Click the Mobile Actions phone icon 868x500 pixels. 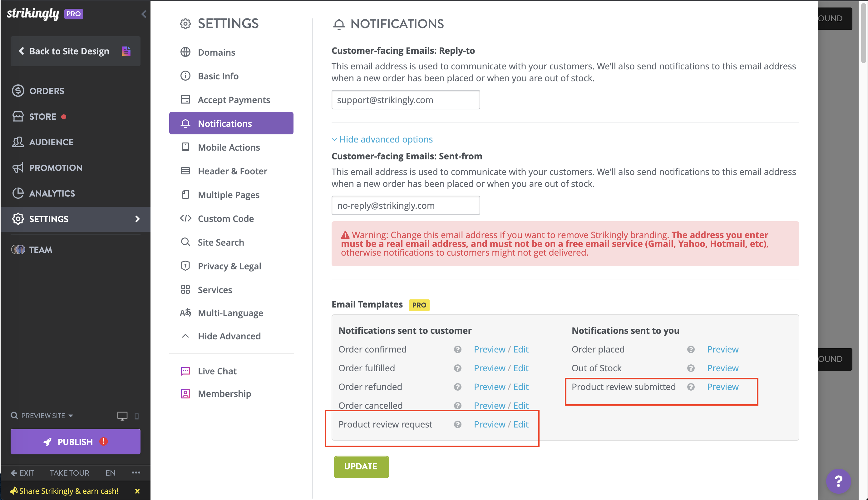(185, 147)
